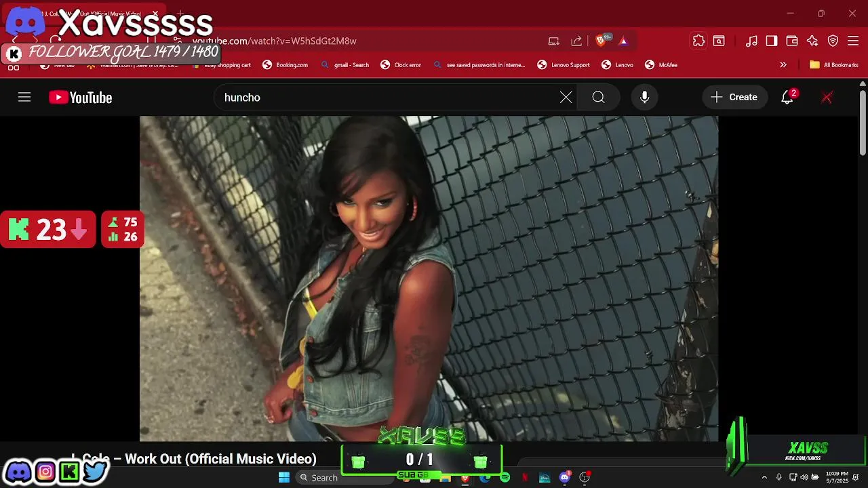Viewport: 868px width, 488px height.
Task: Share this page from address bar
Action: [576, 41]
